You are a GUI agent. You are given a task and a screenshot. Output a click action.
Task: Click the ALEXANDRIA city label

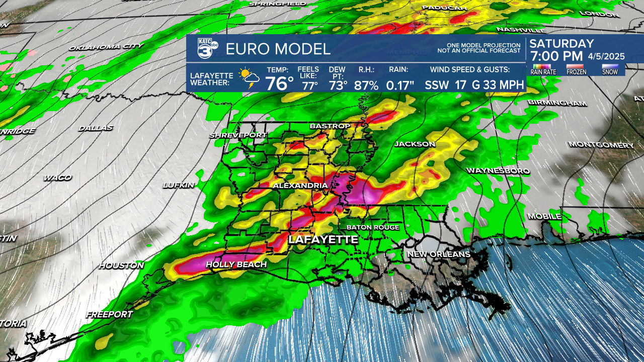click(x=300, y=186)
